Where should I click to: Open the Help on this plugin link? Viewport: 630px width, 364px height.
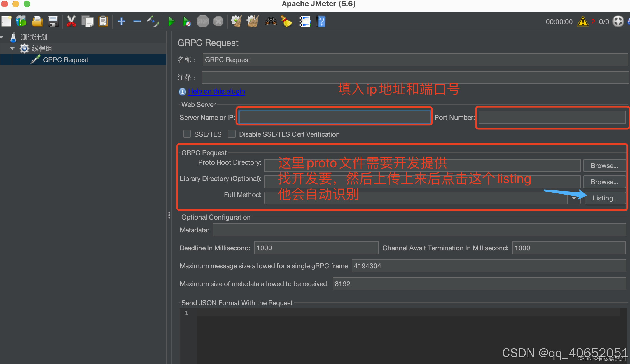(x=216, y=91)
